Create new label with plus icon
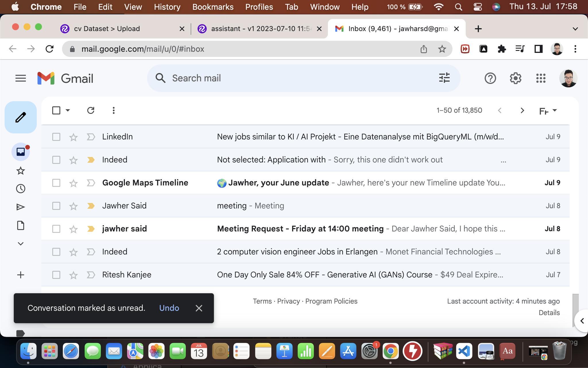Image resolution: width=588 pixels, height=368 pixels. [21, 275]
